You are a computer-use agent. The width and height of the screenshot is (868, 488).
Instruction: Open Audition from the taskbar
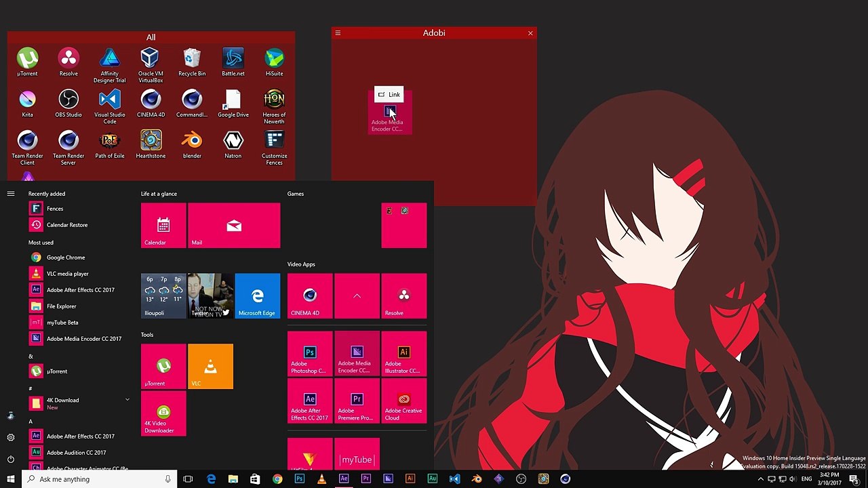click(432, 479)
